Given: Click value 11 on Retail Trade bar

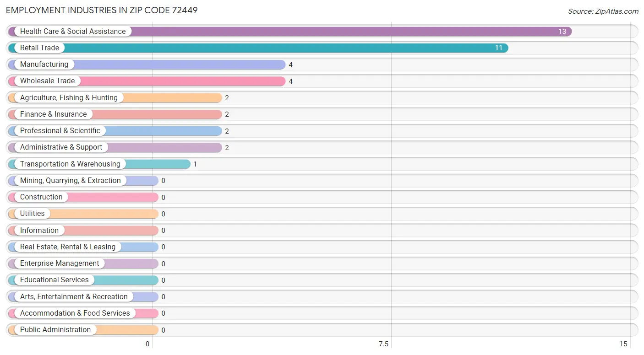Looking at the screenshot, I should pyautogui.click(x=498, y=48).
